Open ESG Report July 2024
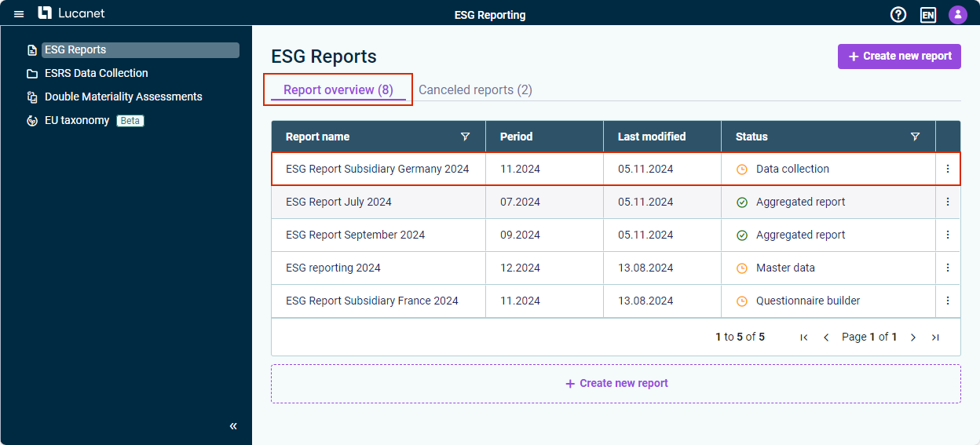The width and height of the screenshot is (980, 445). click(338, 202)
